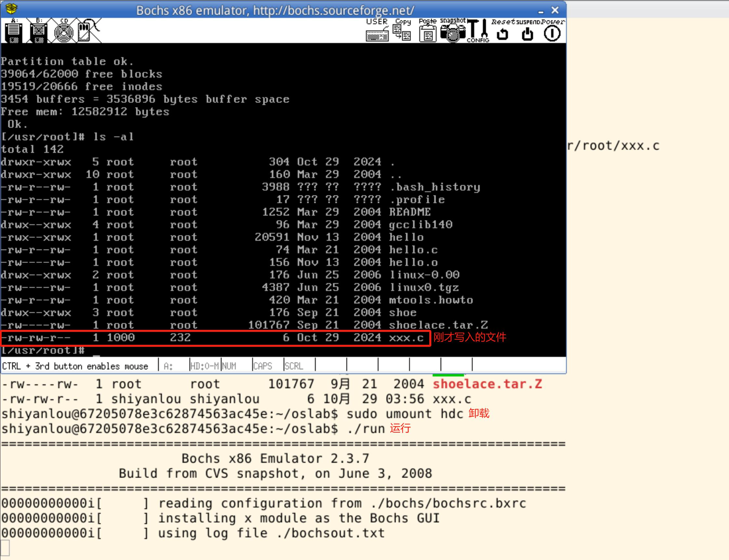Click 'Bochs x86 Emulator 2.3.7' banner text
This screenshot has width=729, height=560.
pos(275,459)
